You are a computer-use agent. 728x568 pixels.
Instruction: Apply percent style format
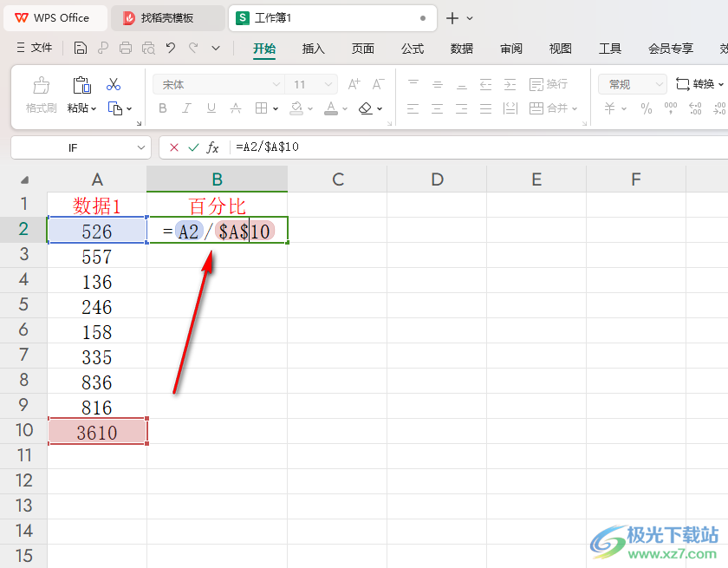click(x=647, y=108)
